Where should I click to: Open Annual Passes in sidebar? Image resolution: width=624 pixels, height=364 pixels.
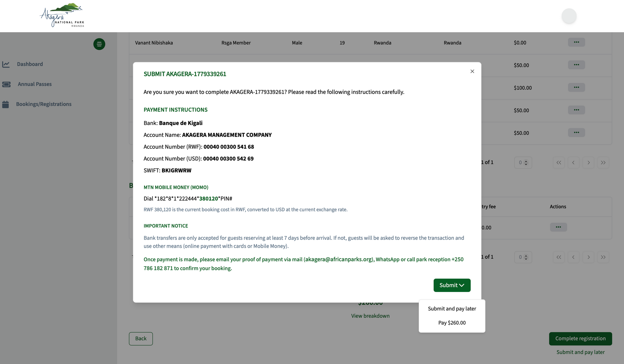tap(35, 84)
